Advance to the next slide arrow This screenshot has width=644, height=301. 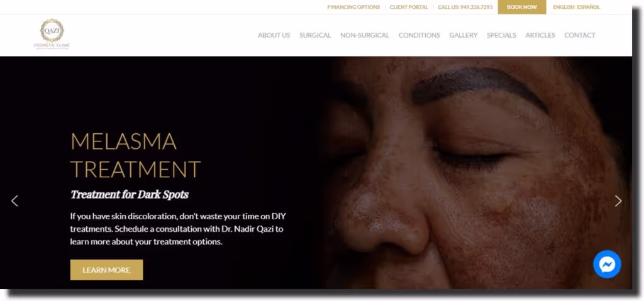[x=618, y=201]
